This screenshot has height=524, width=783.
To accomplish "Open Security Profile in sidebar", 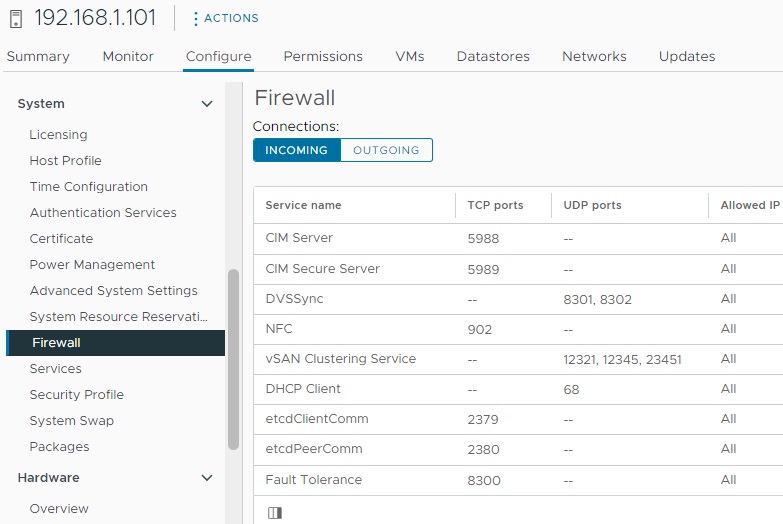I will click(x=76, y=395).
